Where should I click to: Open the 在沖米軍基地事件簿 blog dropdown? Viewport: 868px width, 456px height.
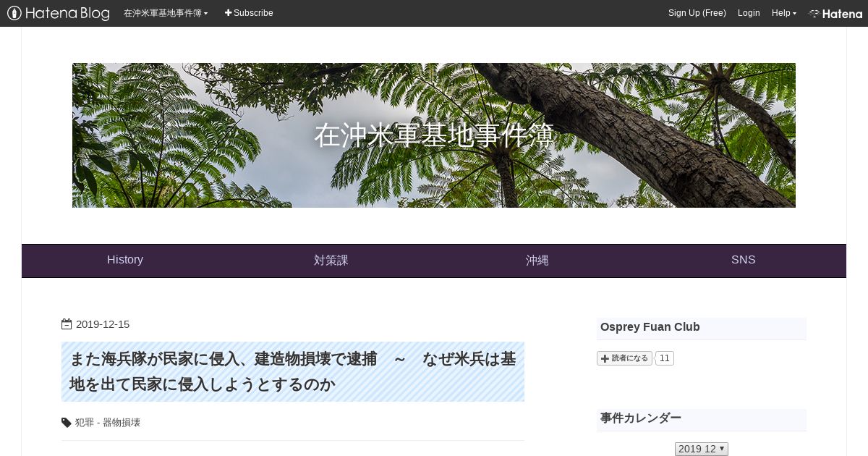(166, 13)
